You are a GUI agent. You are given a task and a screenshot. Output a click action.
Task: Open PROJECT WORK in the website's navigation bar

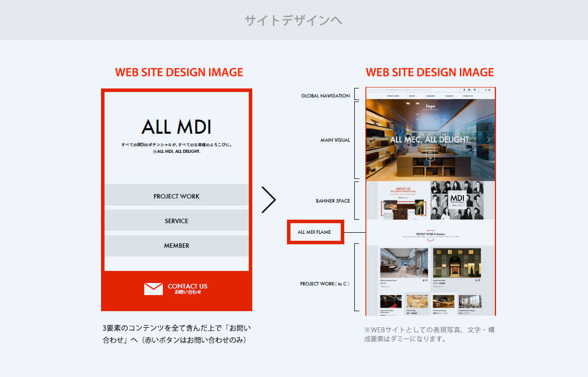393,96
